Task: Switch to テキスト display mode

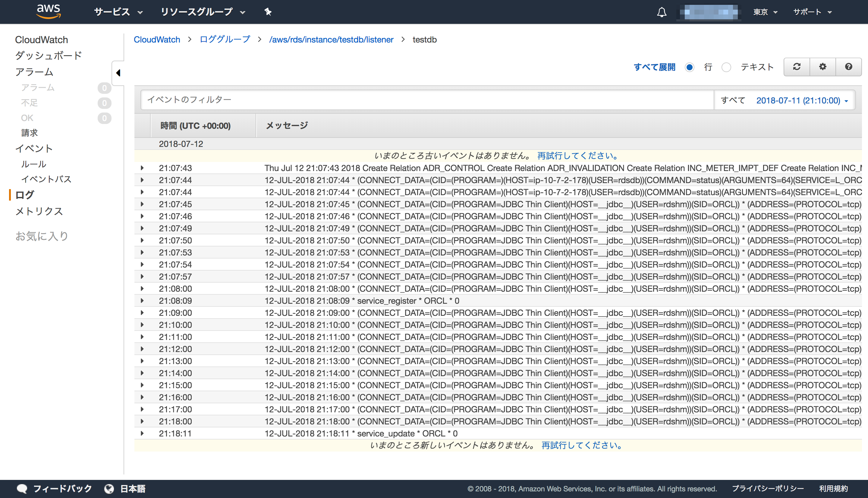Action: tap(726, 67)
